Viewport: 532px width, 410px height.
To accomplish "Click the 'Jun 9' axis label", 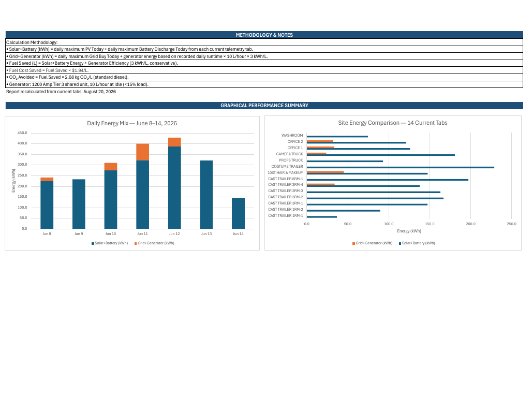I will pyautogui.click(x=79, y=234).
